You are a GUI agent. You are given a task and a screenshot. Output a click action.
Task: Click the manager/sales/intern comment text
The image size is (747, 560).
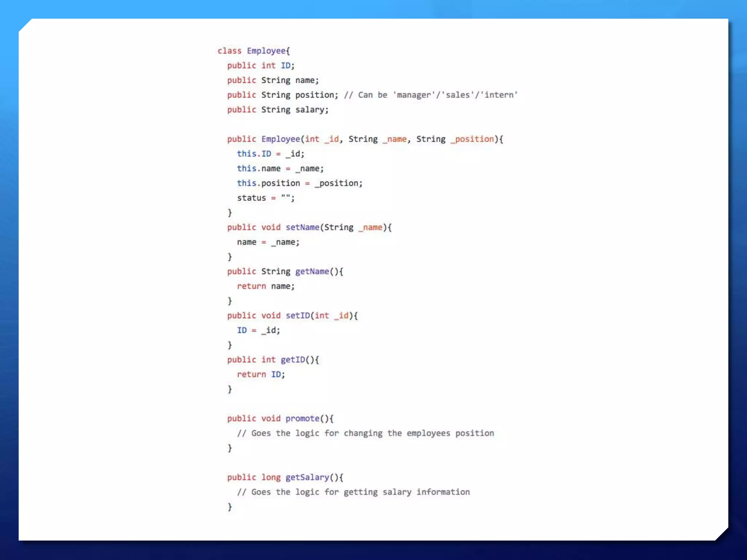click(430, 95)
